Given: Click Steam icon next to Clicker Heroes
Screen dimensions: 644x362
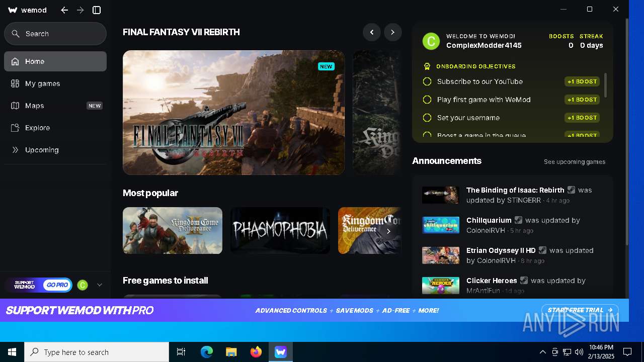Looking at the screenshot, I should (x=524, y=281).
